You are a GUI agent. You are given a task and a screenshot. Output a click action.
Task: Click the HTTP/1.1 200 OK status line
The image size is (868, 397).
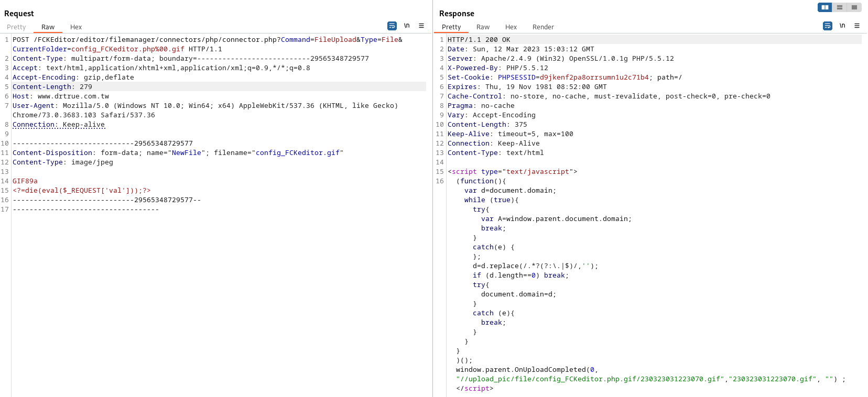tap(479, 40)
